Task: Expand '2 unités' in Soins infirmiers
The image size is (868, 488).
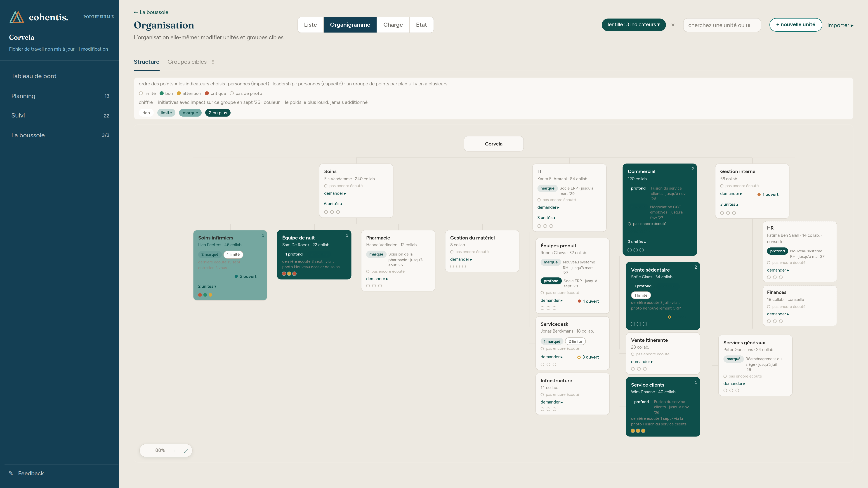Action: point(207,287)
